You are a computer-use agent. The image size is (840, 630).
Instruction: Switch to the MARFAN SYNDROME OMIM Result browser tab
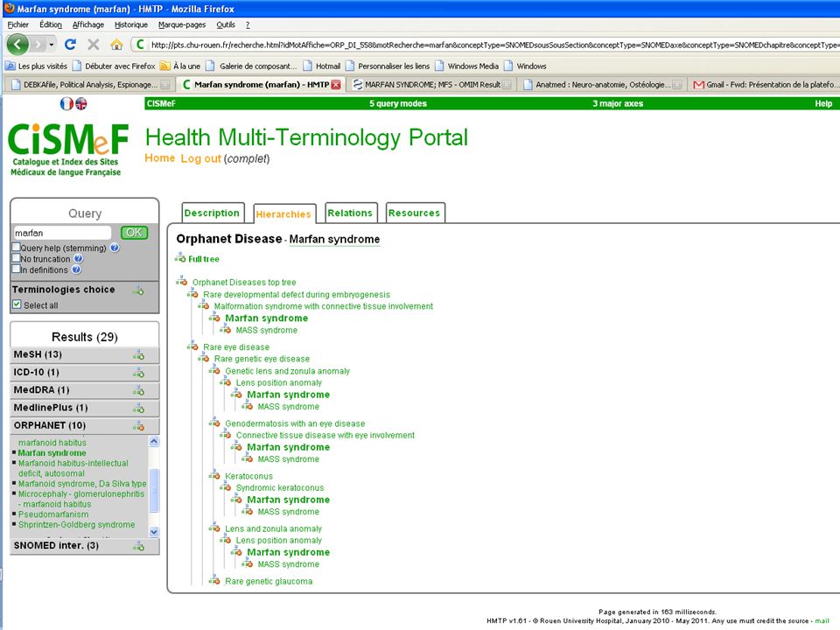point(431,85)
